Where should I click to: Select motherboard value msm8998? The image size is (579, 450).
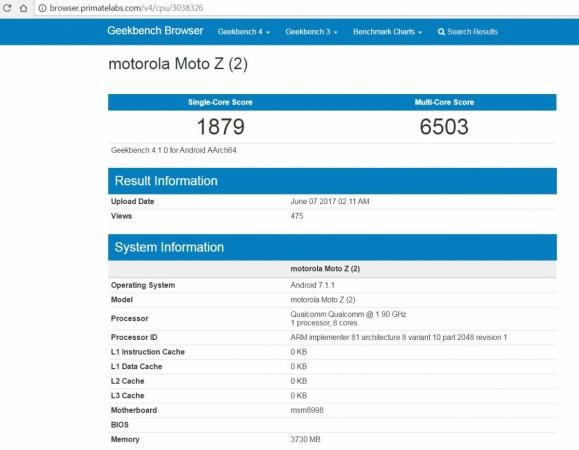pos(307,410)
